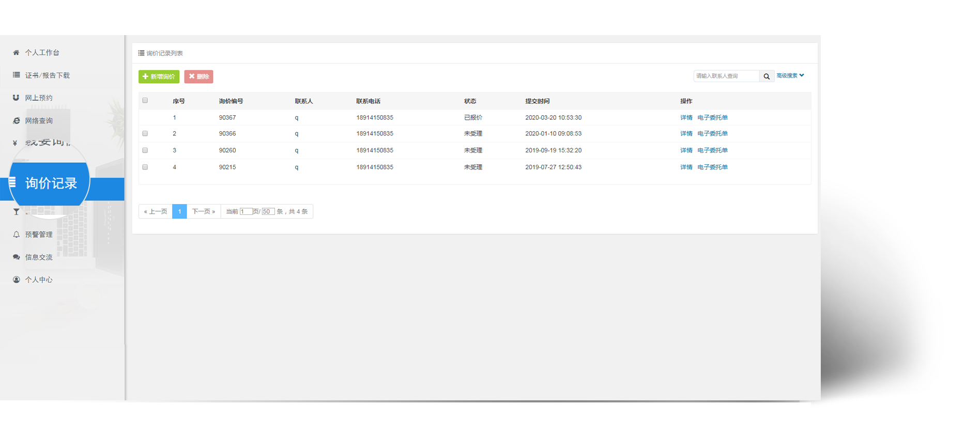This screenshot has height=436, width=980.
Task: Click the home icon beside 个人工作台
Action: click(16, 53)
